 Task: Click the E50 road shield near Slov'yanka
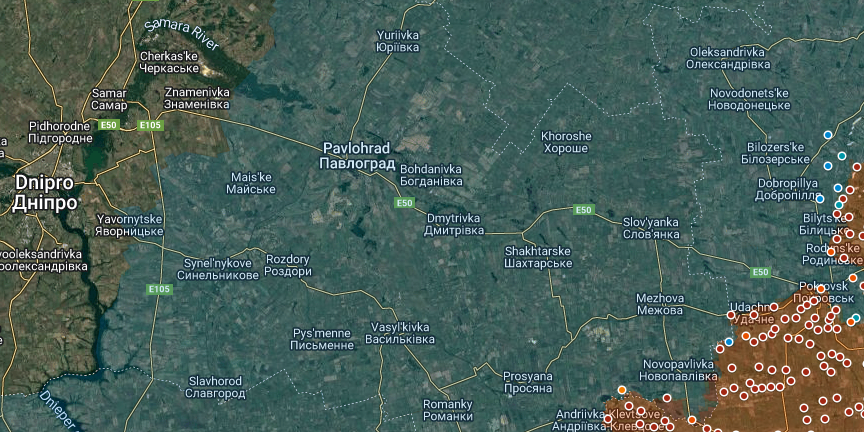pyautogui.click(x=584, y=210)
